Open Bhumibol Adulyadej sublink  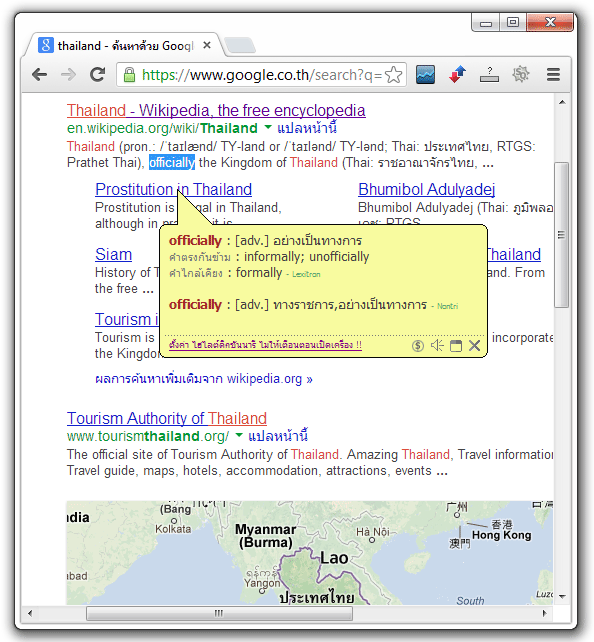427,190
